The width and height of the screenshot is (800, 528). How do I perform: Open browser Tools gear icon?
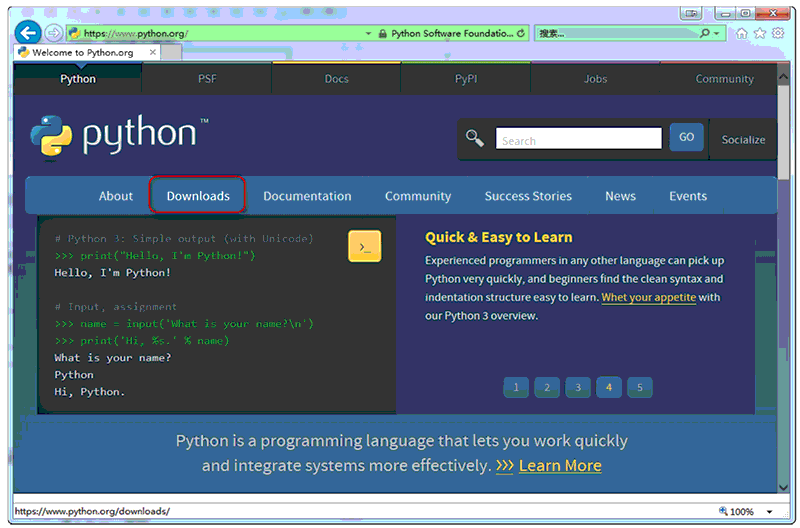point(778,33)
